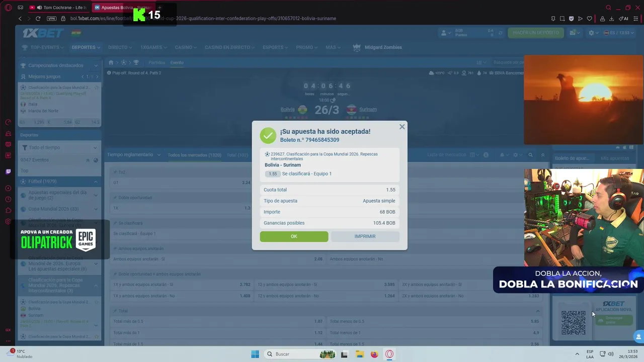Click the app download QR code
Screen dimensions: 644x362
[574, 323]
